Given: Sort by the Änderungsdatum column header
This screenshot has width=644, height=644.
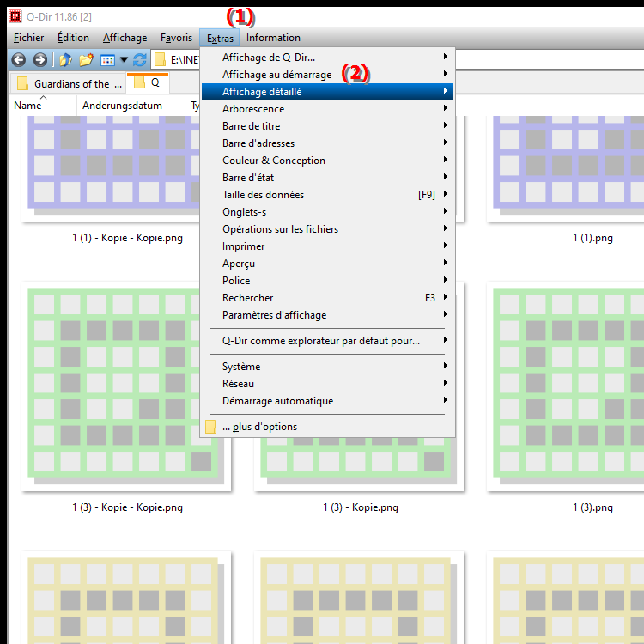Looking at the screenshot, I should click(x=131, y=106).
